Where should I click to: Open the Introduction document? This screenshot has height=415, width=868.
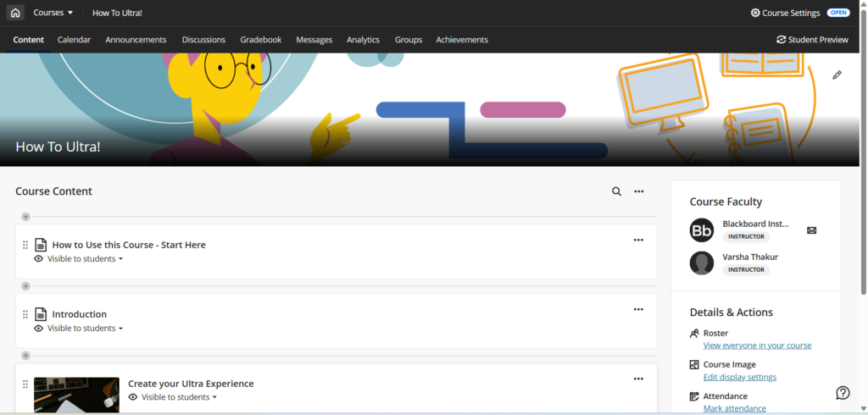(79, 314)
